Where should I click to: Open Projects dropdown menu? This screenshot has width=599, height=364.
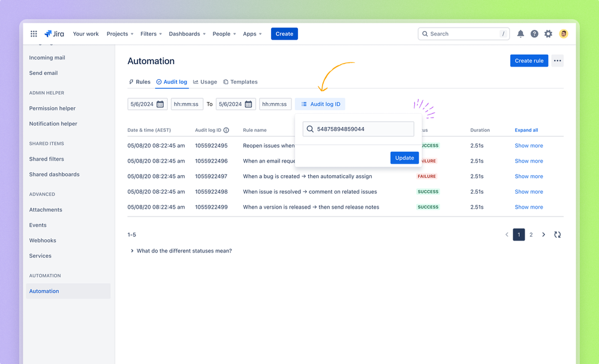(120, 34)
